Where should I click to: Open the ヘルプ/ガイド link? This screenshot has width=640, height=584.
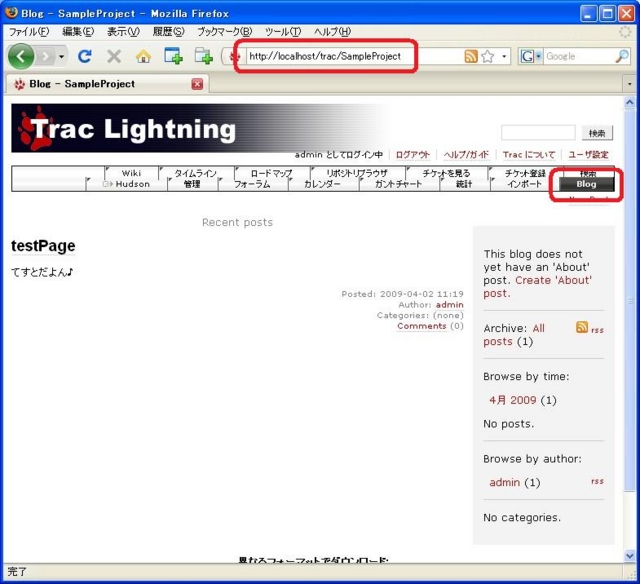click(466, 155)
